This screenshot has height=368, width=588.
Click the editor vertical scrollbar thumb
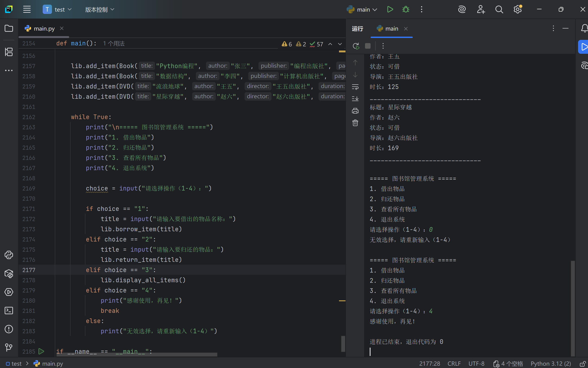343,344
